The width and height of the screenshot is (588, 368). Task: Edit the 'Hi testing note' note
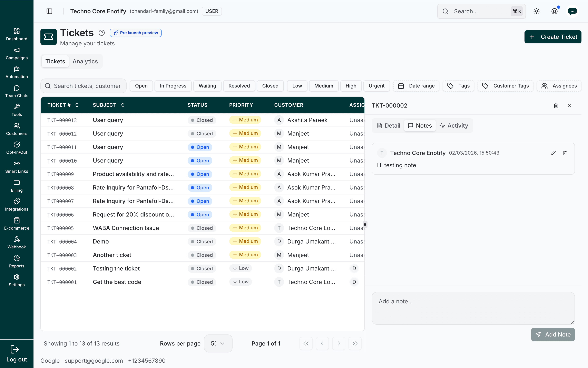[553, 153]
